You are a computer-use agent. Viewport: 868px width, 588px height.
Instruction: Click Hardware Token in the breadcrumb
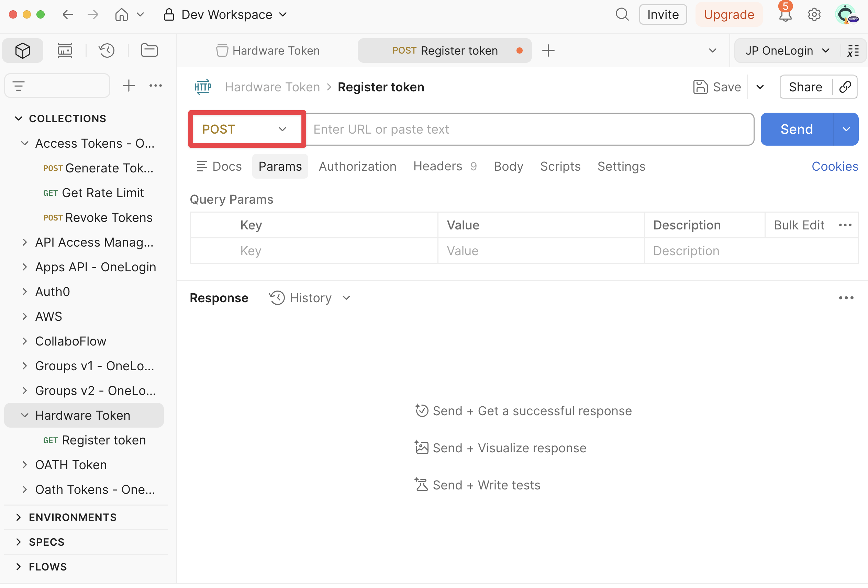[x=272, y=87]
